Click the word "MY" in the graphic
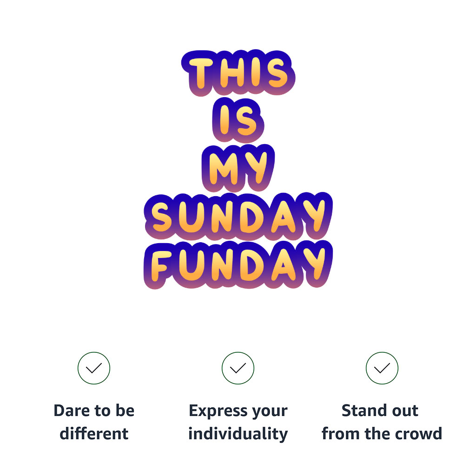Image resolution: width=476 pixels, height=476 pixels. [238, 168]
